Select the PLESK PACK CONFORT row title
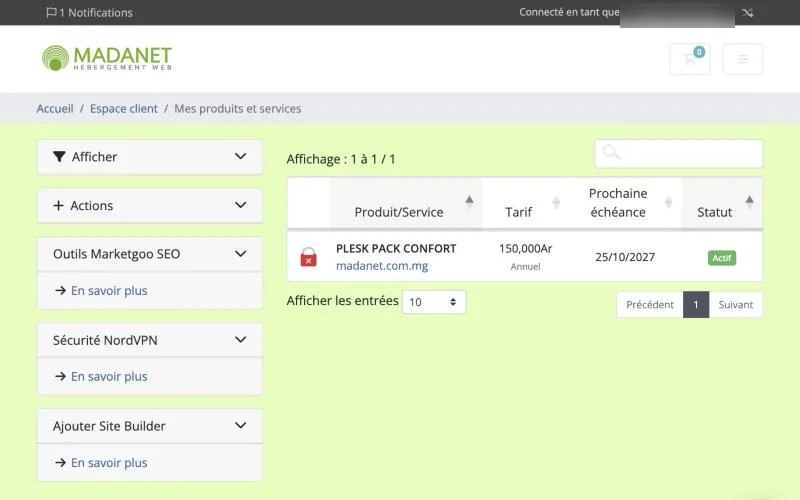Image resolution: width=800 pixels, height=500 pixels. point(396,248)
